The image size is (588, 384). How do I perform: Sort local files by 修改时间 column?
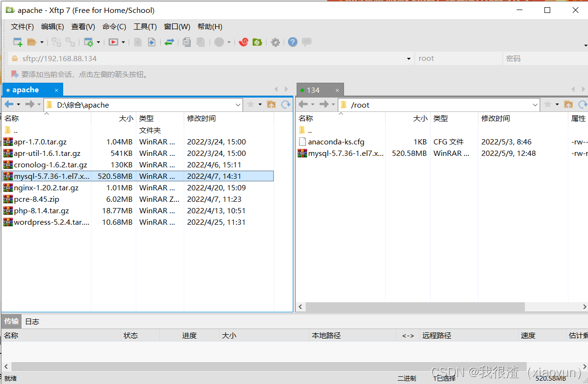click(229, 118)
